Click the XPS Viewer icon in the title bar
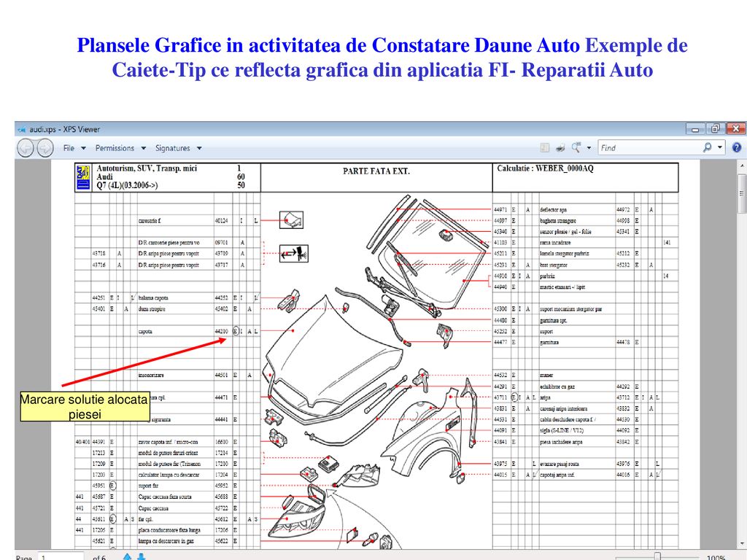Viewport: 747px width, 560px height. pos(21,129)
